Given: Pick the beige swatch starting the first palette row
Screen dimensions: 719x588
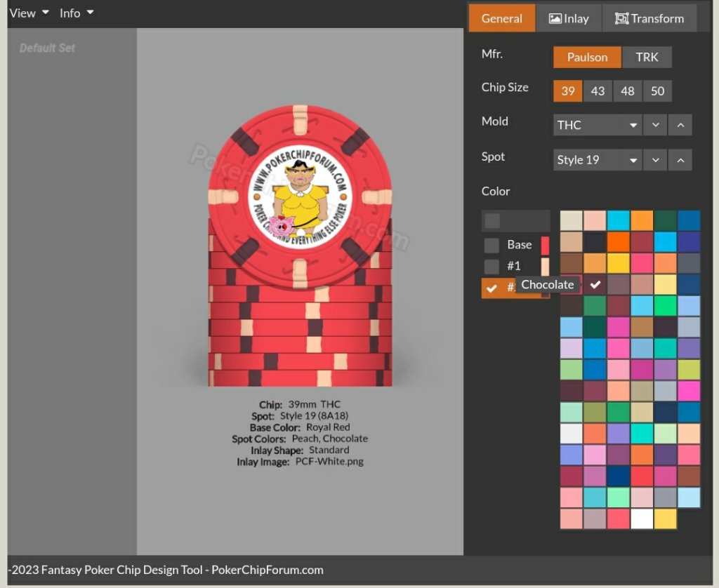Looking at the screenshot, I should 571,220.
